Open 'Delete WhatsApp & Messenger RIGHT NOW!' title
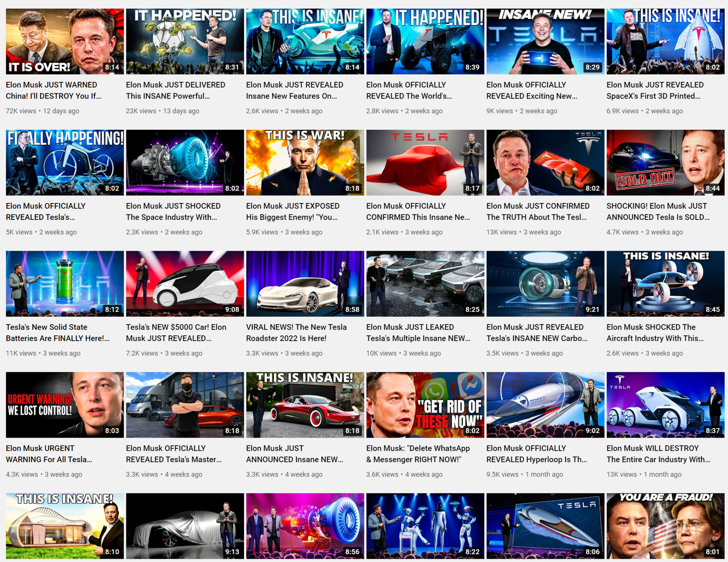 [418, 454]
